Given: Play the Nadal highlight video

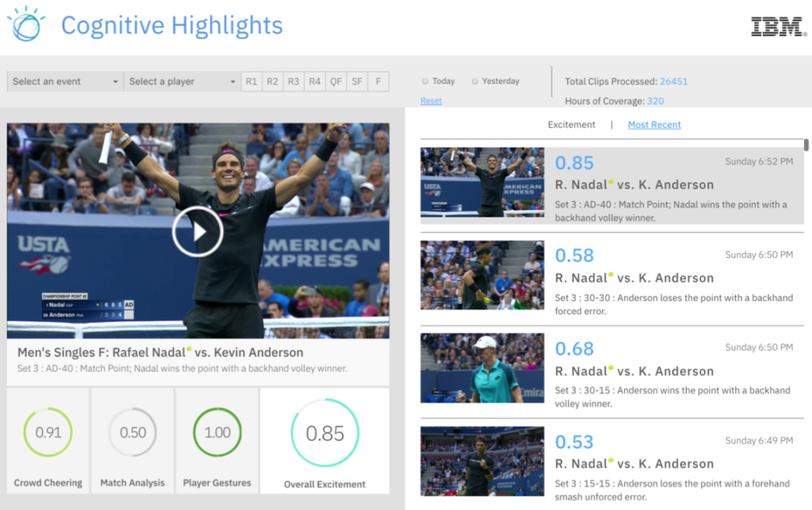Looking at the screenshot, I should click(198, 231).
